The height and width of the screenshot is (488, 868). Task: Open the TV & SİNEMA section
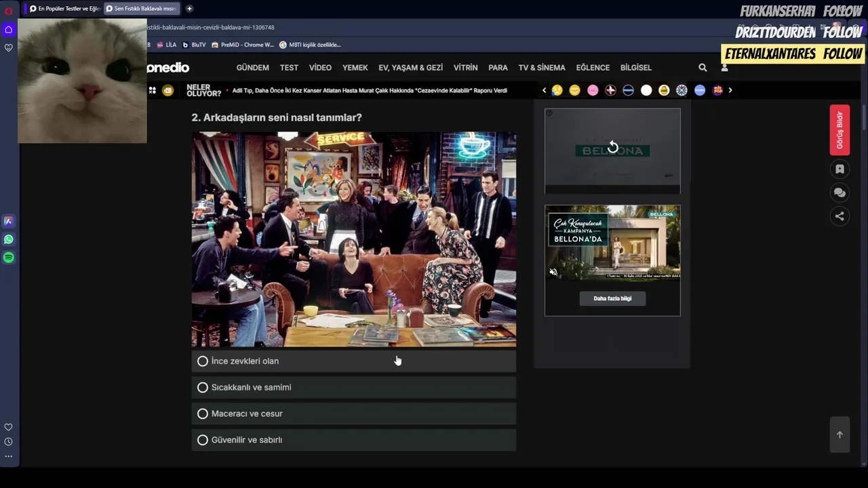542,68
